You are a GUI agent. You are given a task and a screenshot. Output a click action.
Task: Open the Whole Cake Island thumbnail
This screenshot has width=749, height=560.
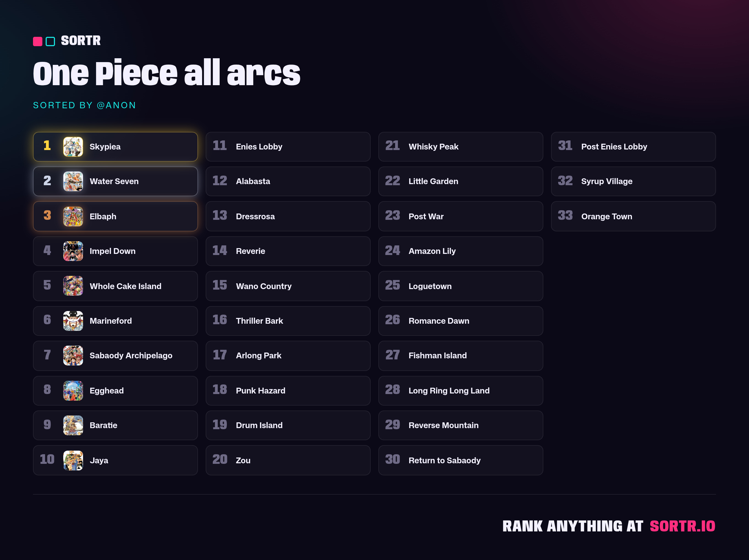73,286
